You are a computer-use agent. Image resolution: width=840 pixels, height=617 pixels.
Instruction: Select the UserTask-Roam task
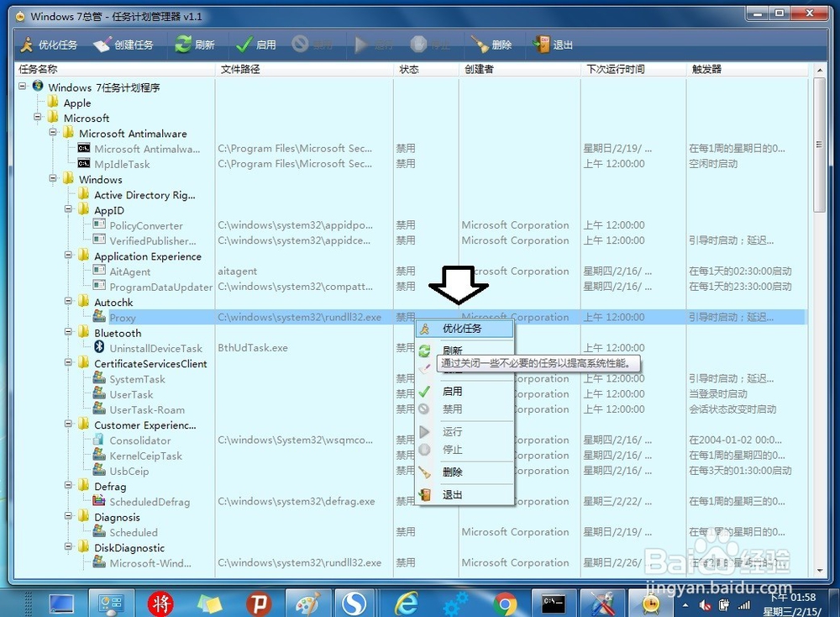(147, 410)
